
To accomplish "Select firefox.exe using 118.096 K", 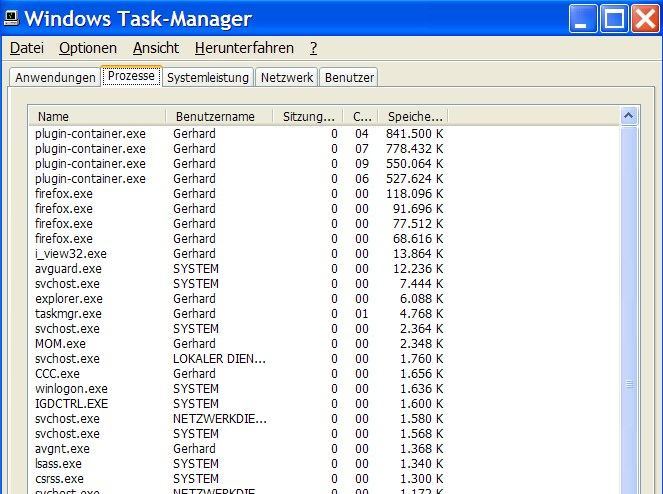I will click(239, 194).
